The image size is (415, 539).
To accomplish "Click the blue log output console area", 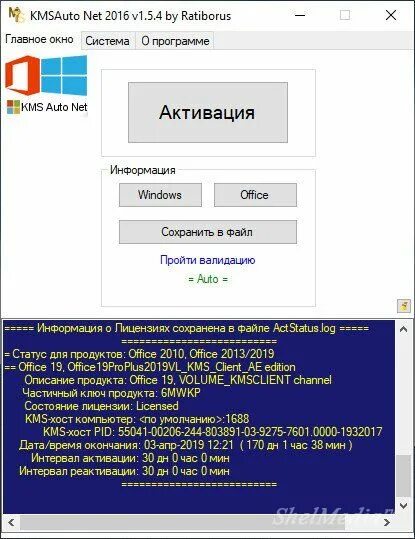I will 199,417.
